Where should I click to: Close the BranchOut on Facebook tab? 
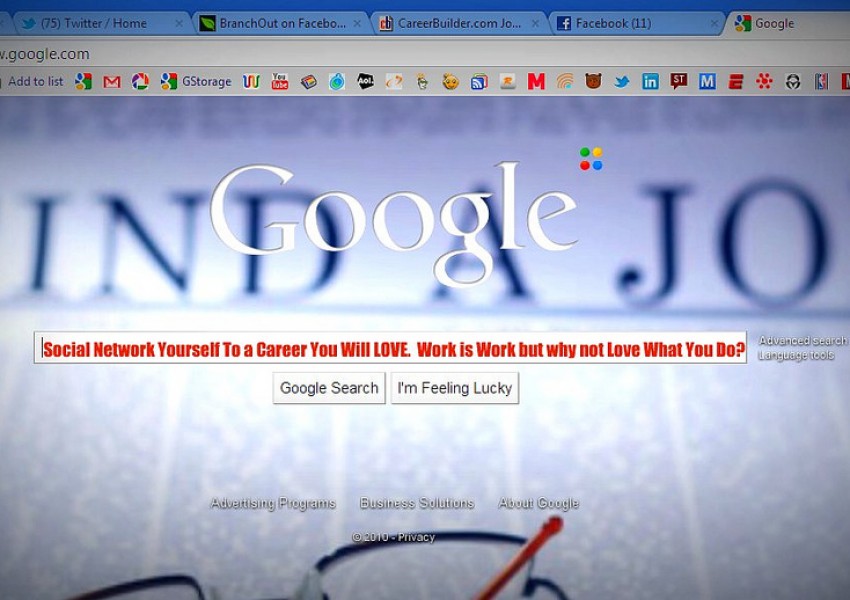tap(357, 23)
